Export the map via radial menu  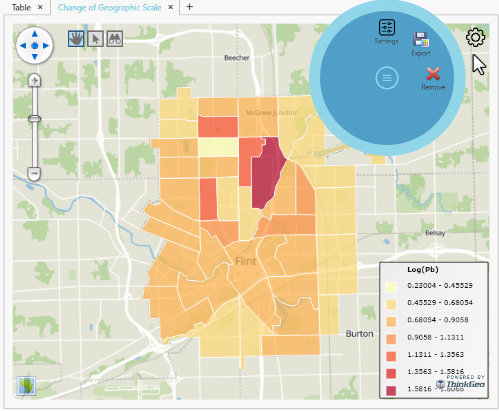(x=421, y=44)
